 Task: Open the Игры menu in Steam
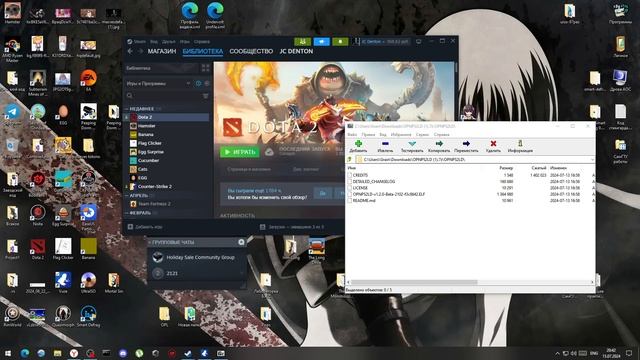pos(184,42)
